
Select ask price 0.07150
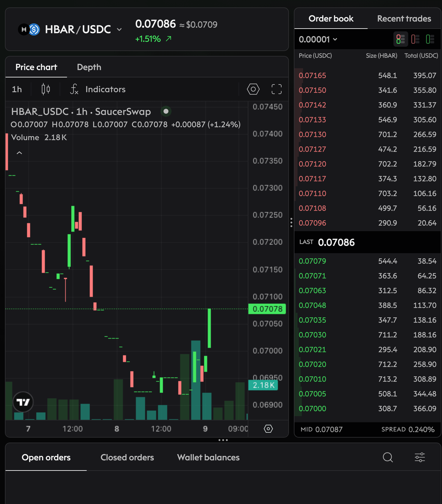coord(312,90)
